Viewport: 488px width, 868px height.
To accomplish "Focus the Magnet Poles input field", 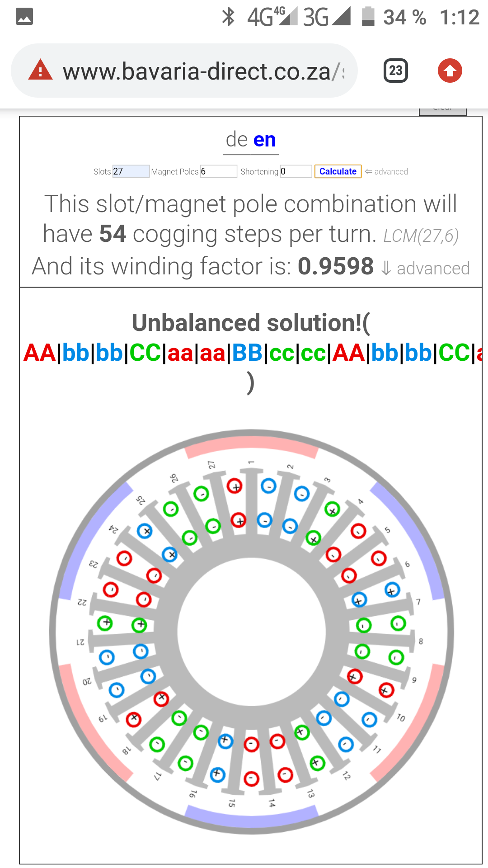I will pos(219,171).
